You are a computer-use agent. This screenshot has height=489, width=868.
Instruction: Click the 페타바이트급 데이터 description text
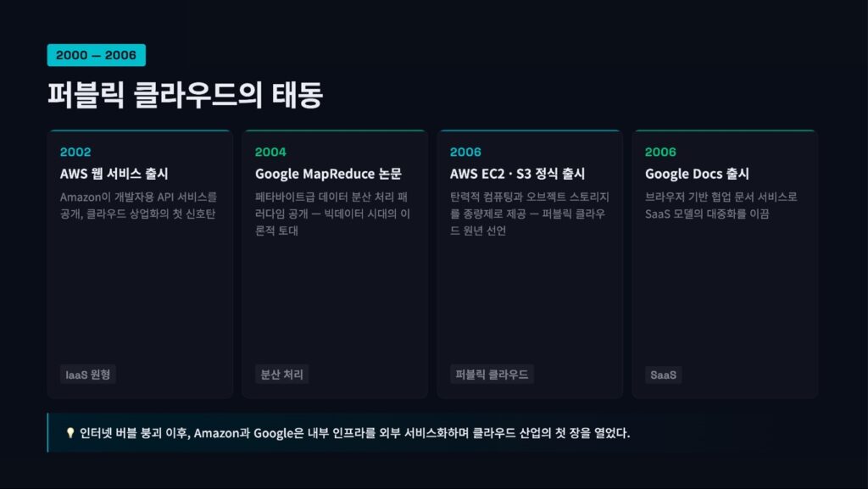point(333,214)
